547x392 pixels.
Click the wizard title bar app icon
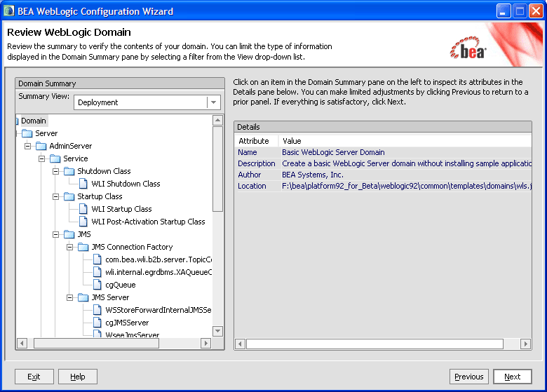coord(8,11)
